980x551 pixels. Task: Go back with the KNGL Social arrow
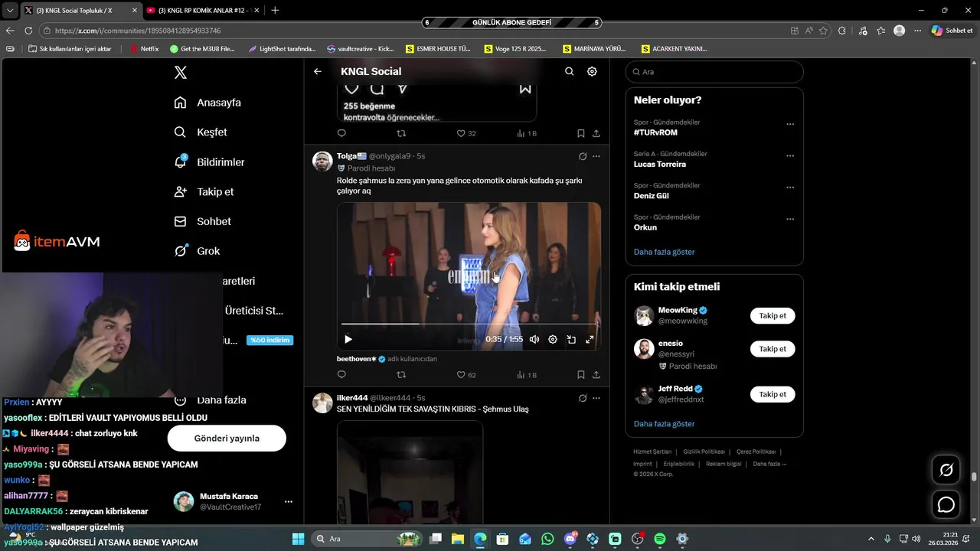318,71
